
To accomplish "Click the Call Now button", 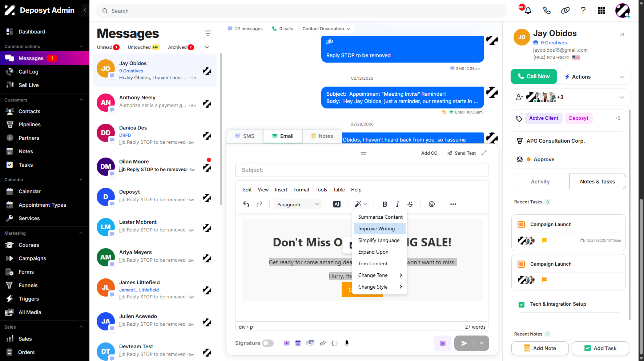I will tap(534, 76).
